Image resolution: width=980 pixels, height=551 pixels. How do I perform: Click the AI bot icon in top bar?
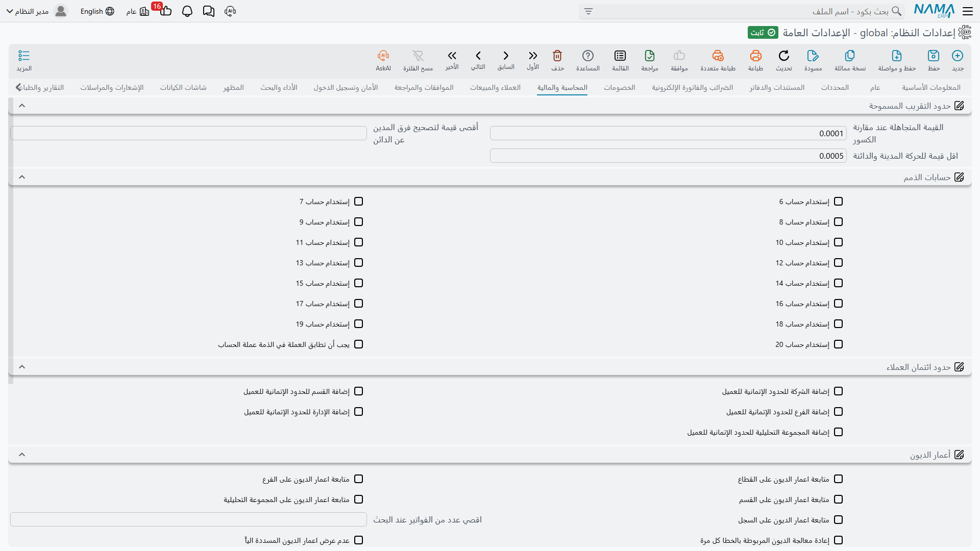point(230,11)
